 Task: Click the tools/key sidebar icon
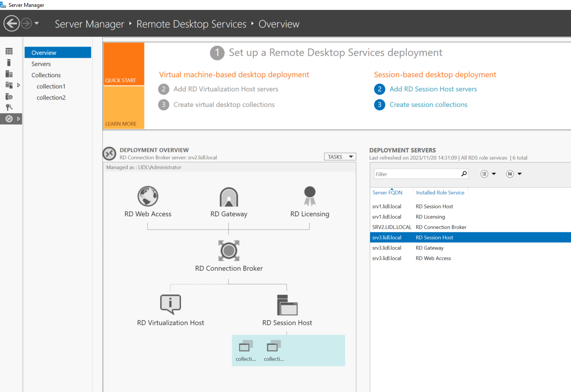[x=9, y=107]
